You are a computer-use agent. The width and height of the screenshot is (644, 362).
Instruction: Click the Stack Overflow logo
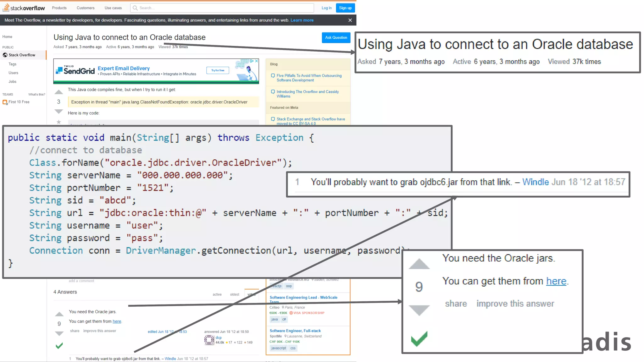click(x=24, y=8)
